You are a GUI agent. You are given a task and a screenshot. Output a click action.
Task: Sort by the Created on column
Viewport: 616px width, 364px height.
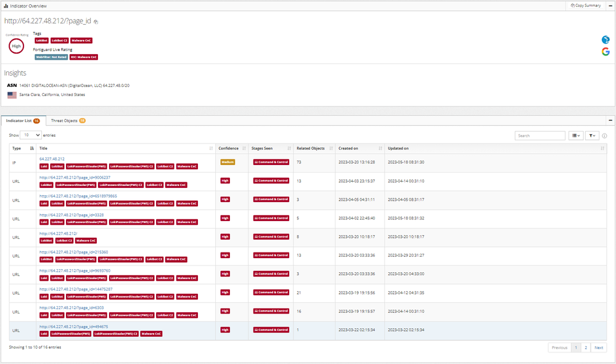pyautogui.click(x=360, y=148)
